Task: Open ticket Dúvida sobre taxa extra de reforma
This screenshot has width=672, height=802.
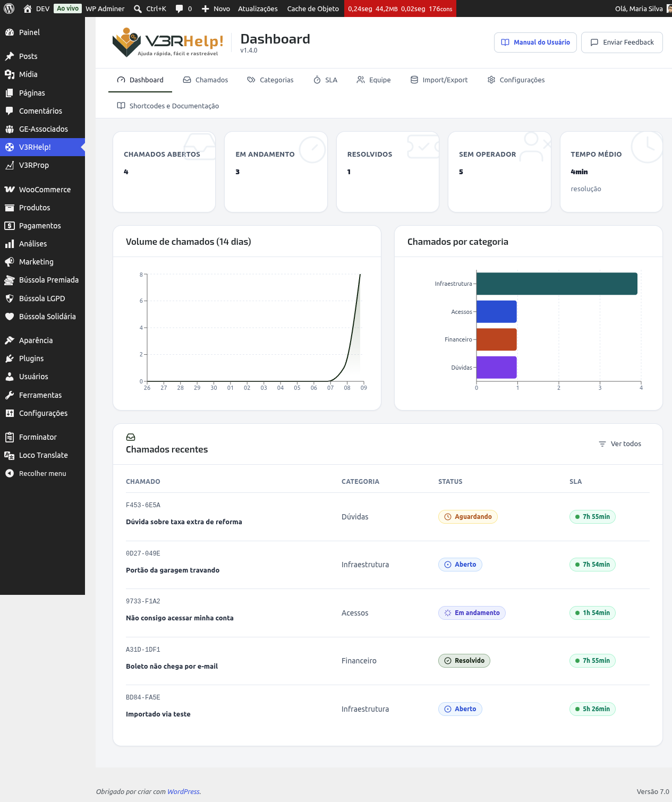Action: click(x=184, y=522)
